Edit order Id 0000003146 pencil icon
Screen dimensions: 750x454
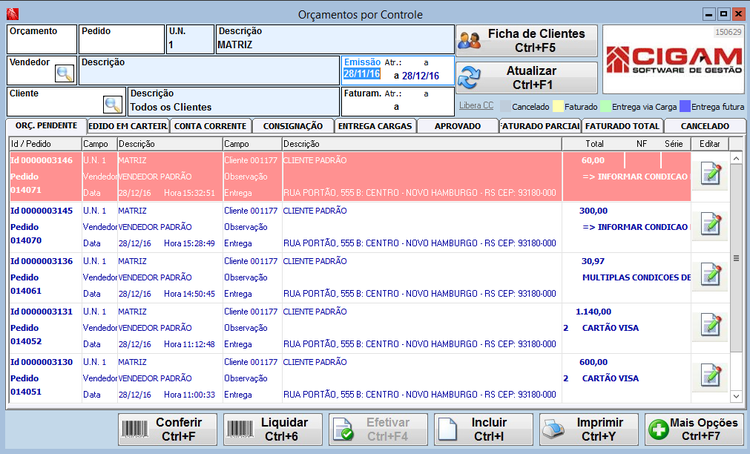click(x=710, y=173)
